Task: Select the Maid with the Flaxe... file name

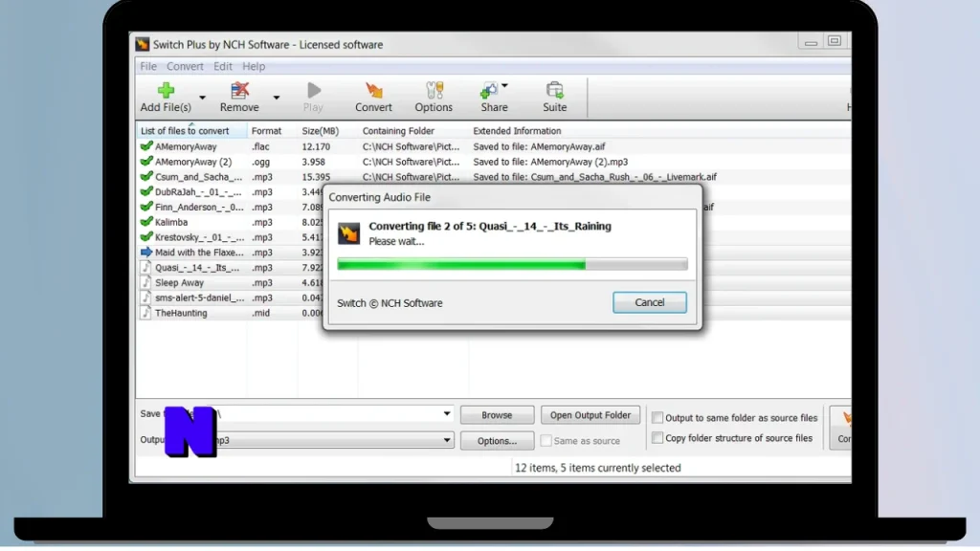Action: coord(199,253)
